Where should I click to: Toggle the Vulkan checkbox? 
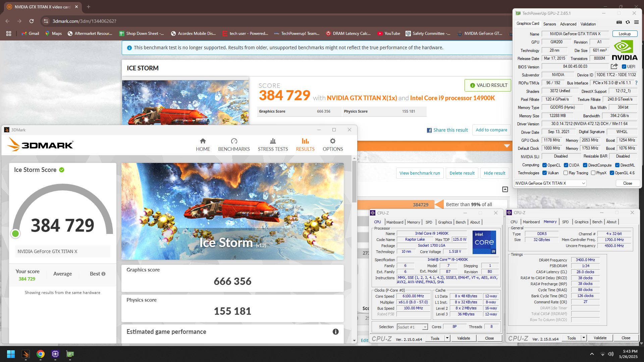pyautogui.click(x=545, y=173)
